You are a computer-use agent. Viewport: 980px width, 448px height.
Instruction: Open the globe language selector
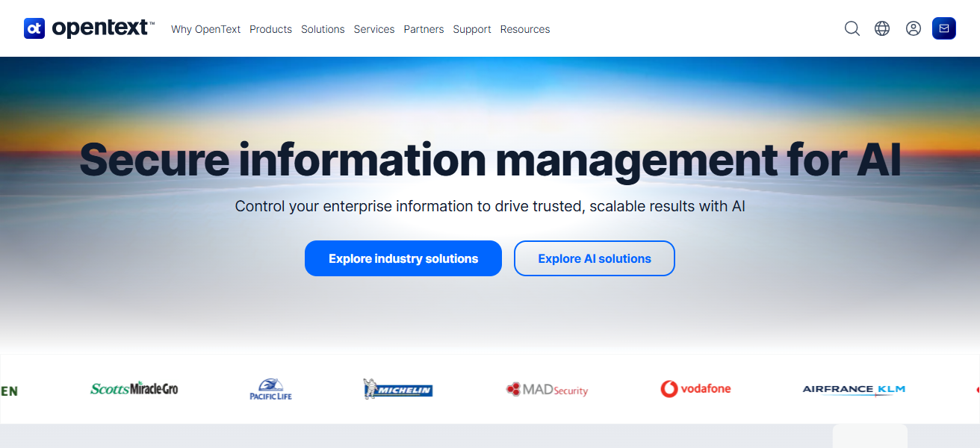[882, 28]
